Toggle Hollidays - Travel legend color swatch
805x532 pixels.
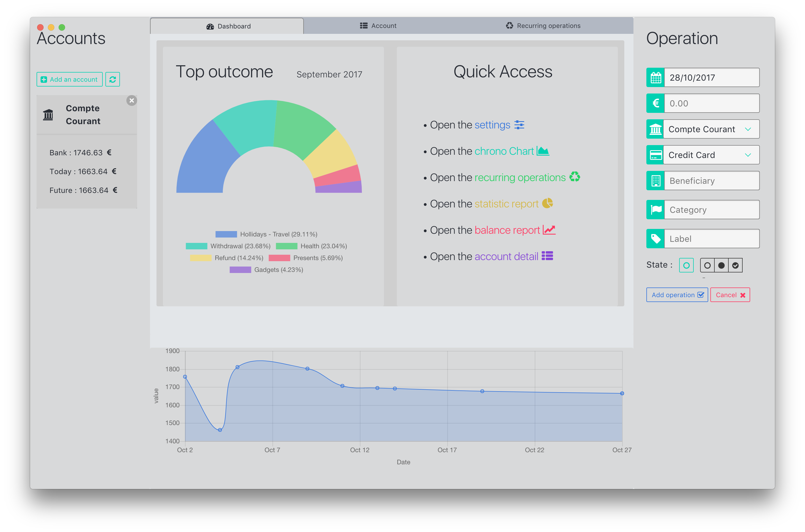(226, 235)
